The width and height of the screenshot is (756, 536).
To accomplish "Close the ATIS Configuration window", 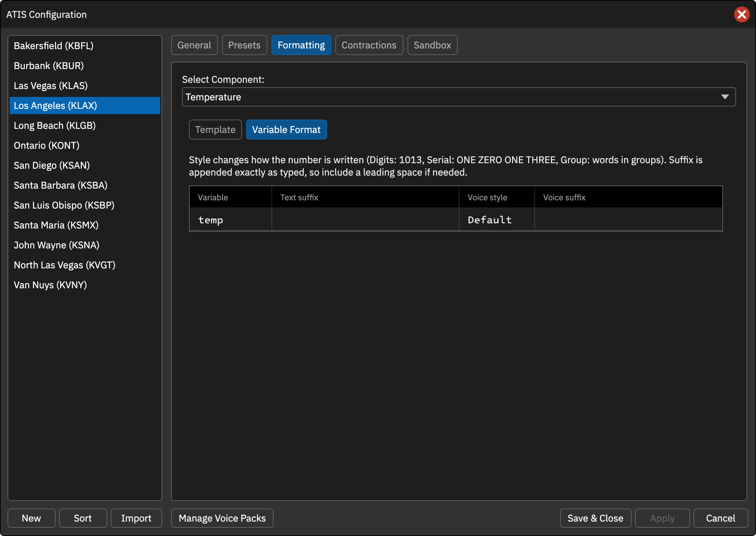I will (742, 14).
